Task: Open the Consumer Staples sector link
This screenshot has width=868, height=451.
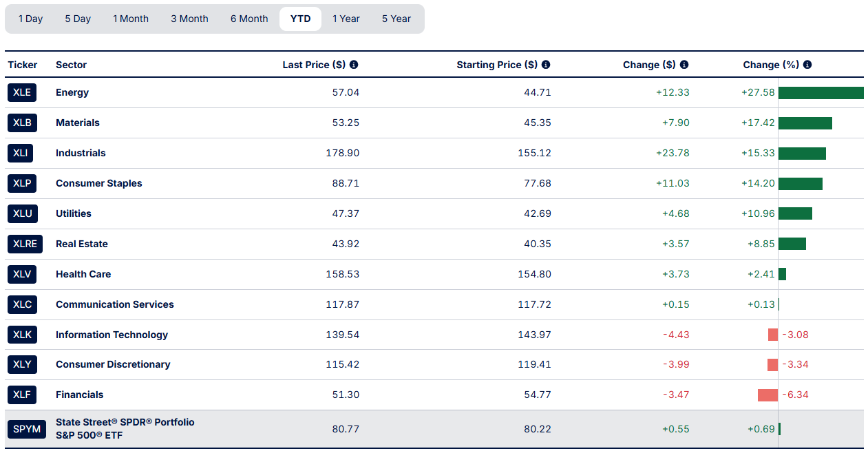Action: click(x=99, y=183)
